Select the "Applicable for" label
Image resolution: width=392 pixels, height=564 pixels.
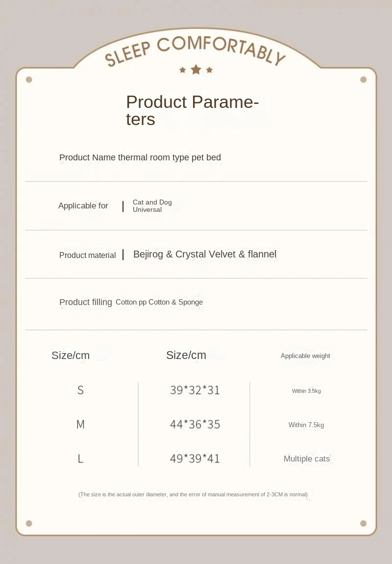coord(83,206)
